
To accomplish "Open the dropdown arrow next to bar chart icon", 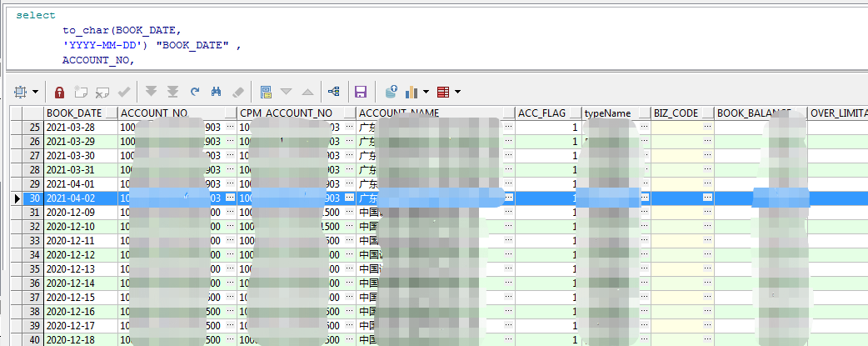I will click(426, 92).
